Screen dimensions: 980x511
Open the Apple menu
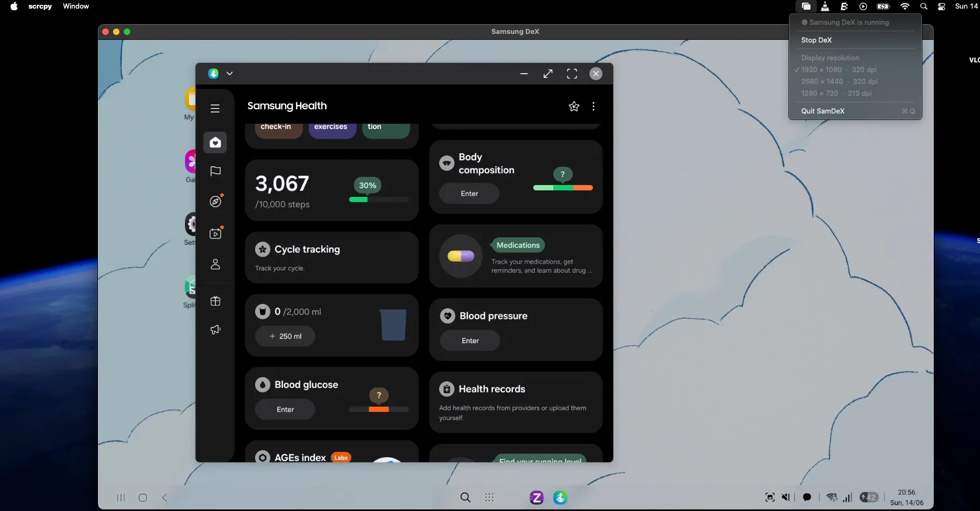click(x=14, y=6)
